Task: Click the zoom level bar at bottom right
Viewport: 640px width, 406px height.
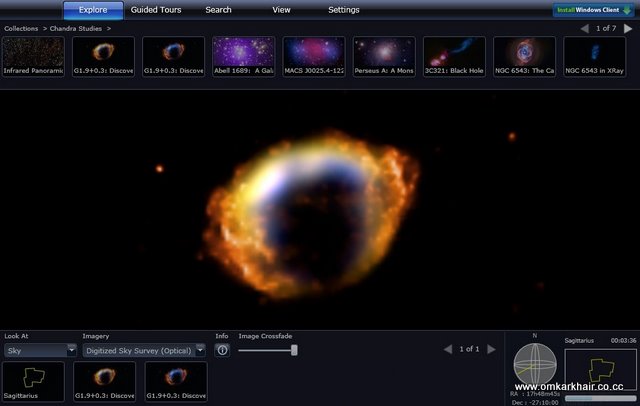Action: click(x=600, y=398)
